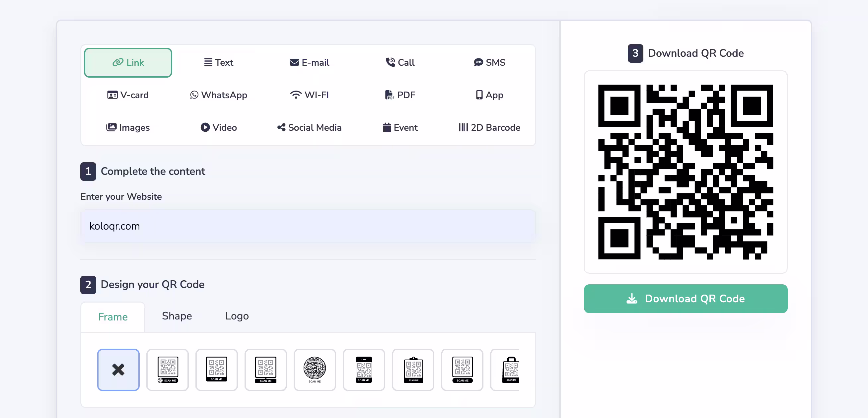Switch to the Shape design tab
868x418 pixels.
click(x=177, y=316)
